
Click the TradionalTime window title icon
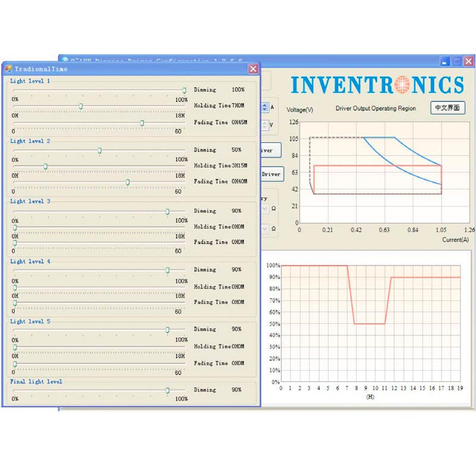click(8, 69)
